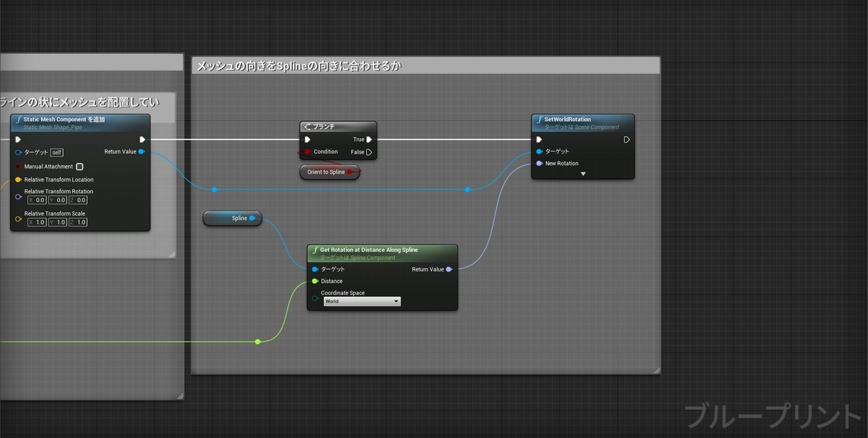Click the Branch node False output pin

[x=369, y=152]
